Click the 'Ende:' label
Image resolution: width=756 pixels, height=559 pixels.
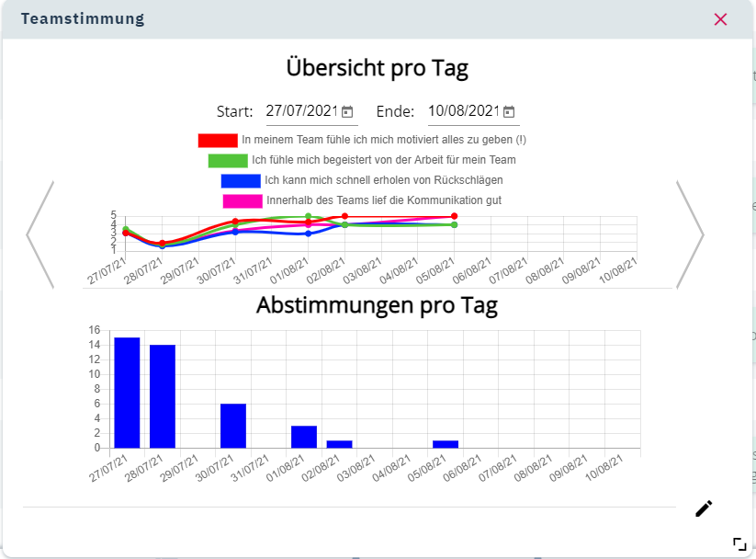[395, 111]
